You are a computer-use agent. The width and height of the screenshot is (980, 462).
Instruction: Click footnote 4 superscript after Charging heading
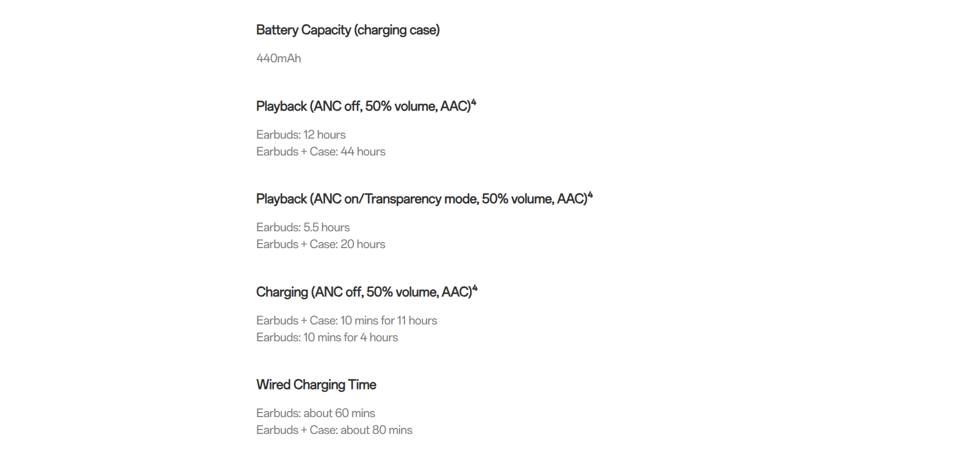[475, 288]
